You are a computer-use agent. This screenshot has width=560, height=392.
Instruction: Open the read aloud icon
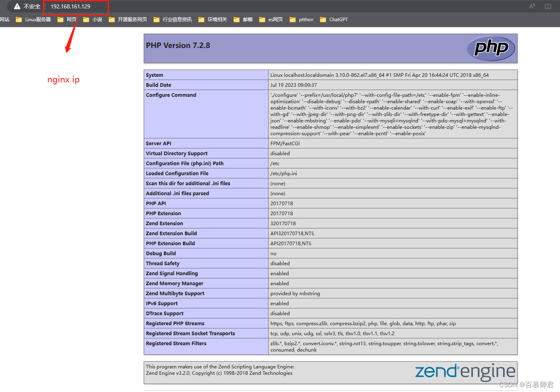(x=532, y=6)
